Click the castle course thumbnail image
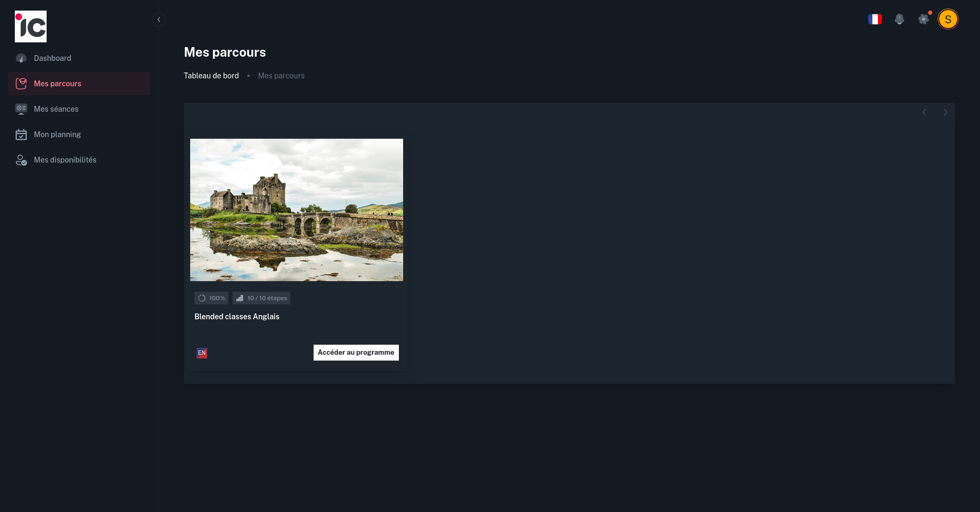 coord(296,210)
